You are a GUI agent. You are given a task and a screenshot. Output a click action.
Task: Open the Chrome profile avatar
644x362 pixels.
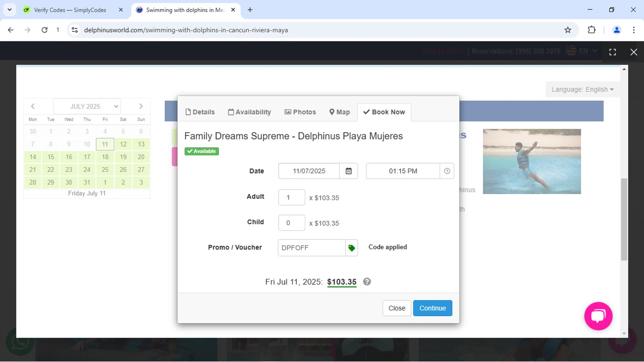pyautogui.click(x=617, y=30)
